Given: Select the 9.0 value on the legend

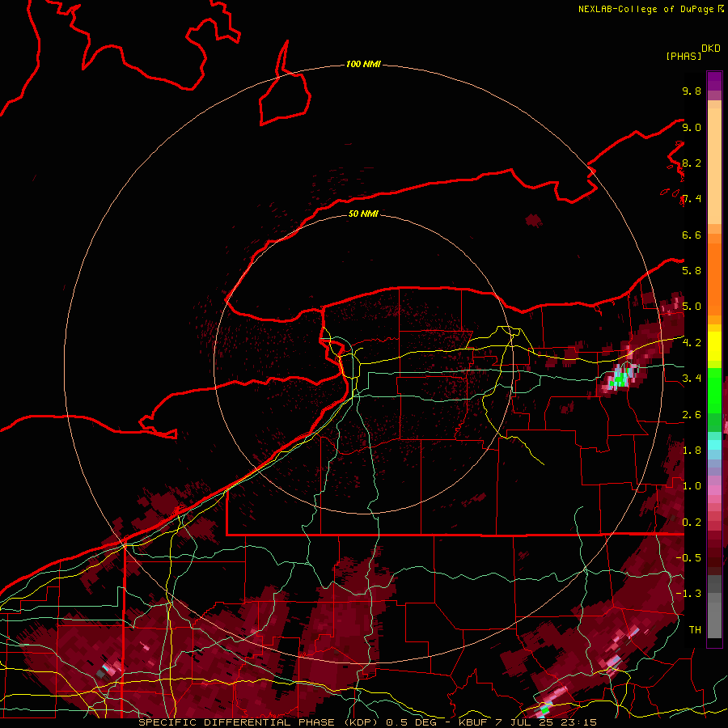Looking at the screenshot, I should click(692, 127).
